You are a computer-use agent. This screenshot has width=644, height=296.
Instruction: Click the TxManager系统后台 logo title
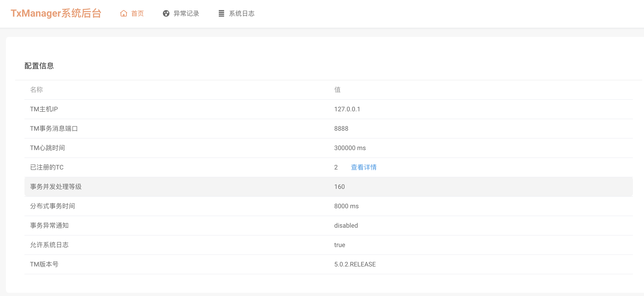(56, 14)
